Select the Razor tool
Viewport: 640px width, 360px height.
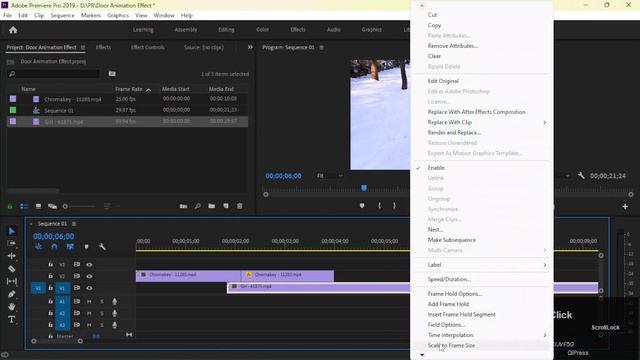[x=12, y=269]
